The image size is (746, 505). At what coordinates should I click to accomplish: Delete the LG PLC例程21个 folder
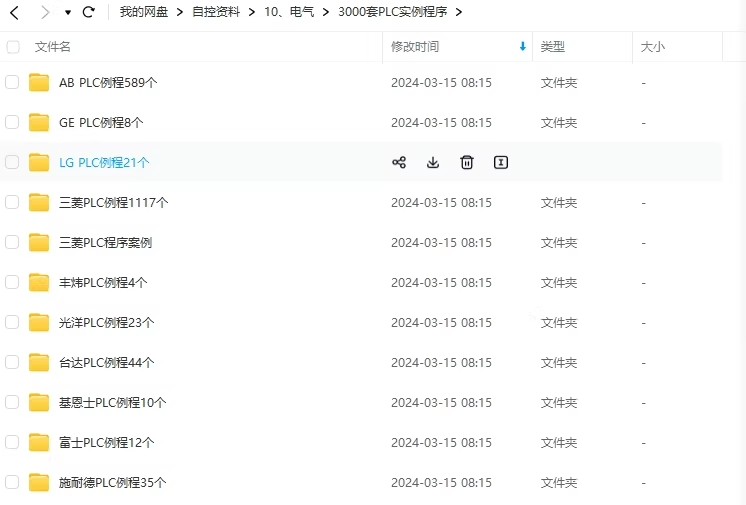pos(467,162)
